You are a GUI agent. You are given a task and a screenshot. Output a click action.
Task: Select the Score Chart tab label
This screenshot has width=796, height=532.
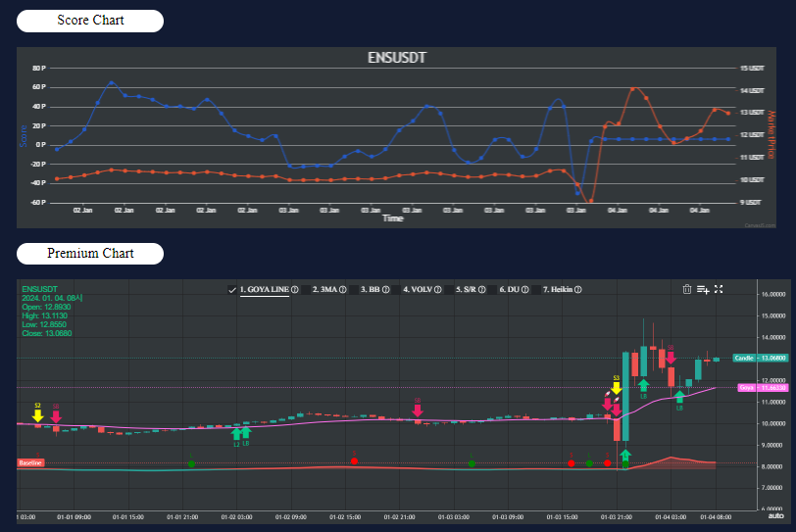(x=90, y=21)
